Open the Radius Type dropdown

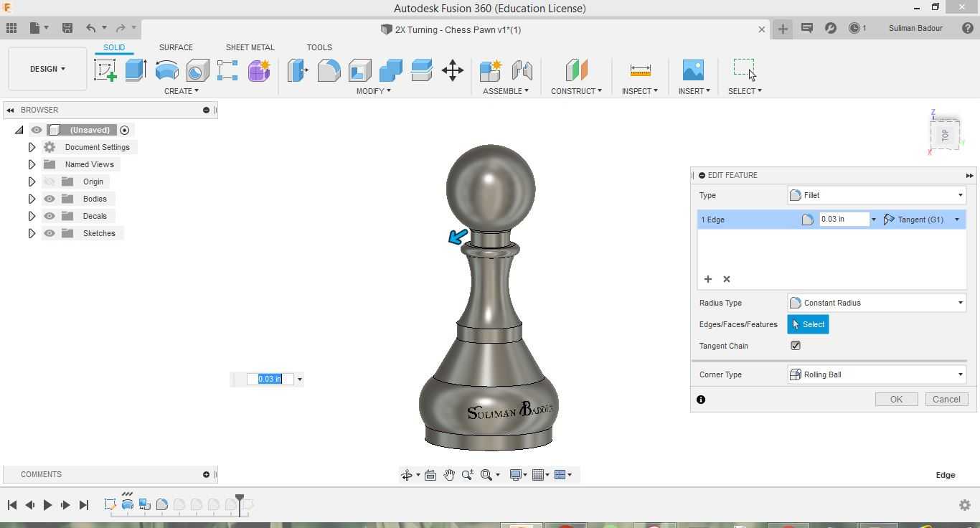tap(877, 303)
